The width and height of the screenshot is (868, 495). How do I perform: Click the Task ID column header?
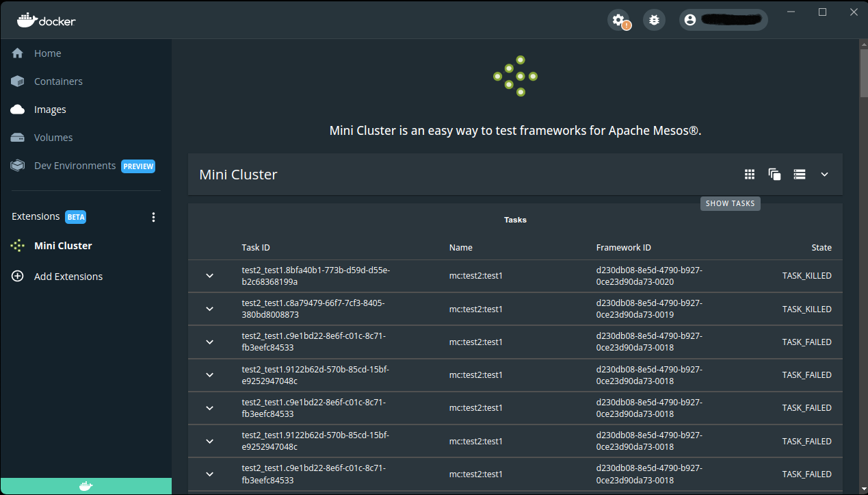pos(256,248)
